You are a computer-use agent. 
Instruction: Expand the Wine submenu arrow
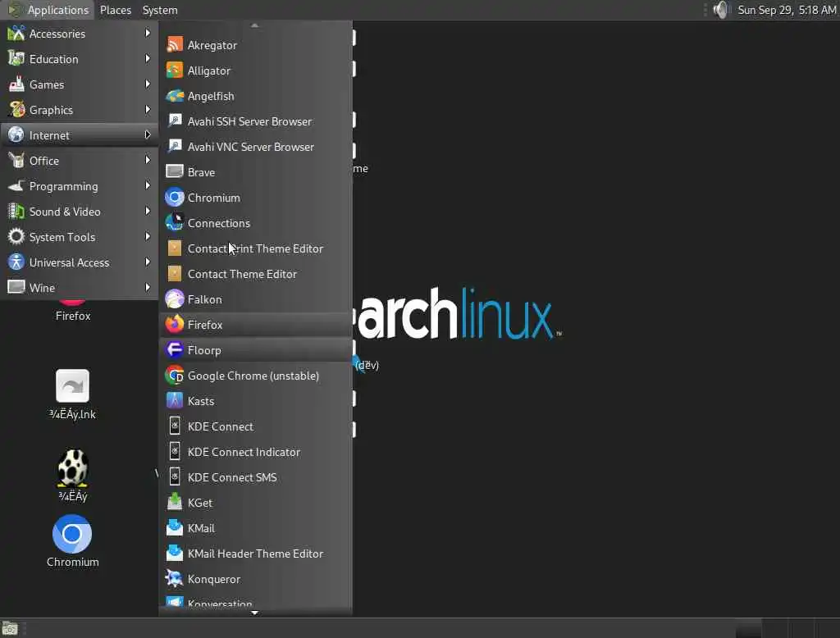tap(148, 287)
